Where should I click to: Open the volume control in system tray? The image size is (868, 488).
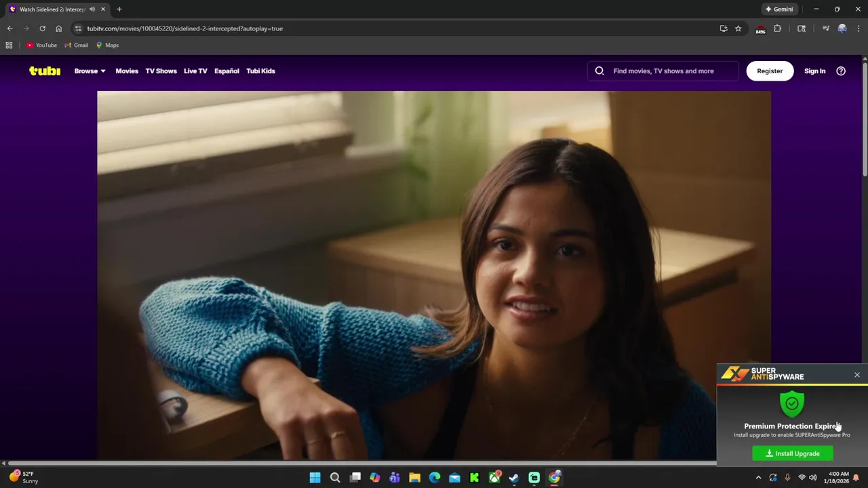[813, 478]
